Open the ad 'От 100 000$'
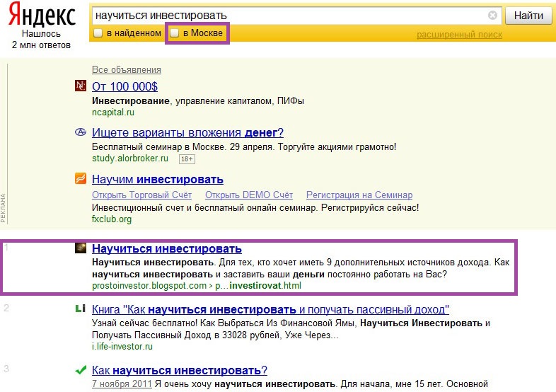The image size is (556, 392). click(124, 86)
